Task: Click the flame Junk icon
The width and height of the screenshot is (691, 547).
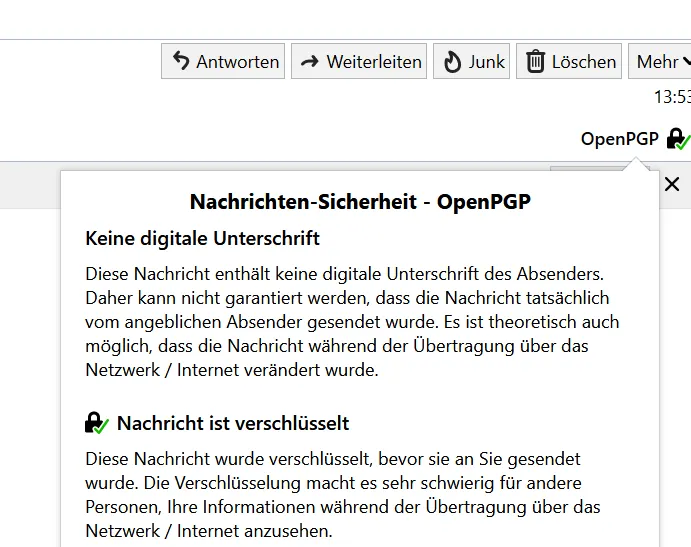Action: pos(452,61)
